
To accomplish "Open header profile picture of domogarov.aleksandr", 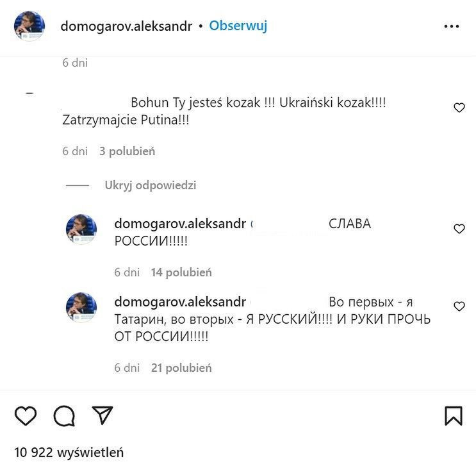I will click(29, 26).
